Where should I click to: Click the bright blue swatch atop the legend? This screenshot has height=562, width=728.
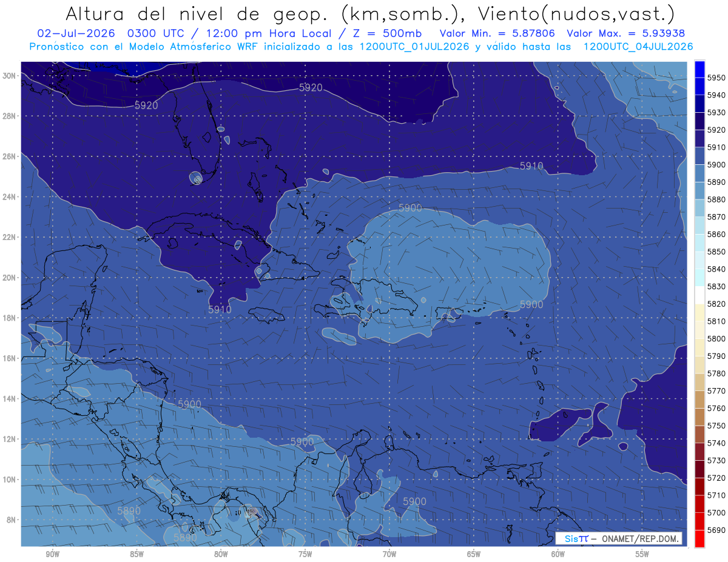coord(699,69)
